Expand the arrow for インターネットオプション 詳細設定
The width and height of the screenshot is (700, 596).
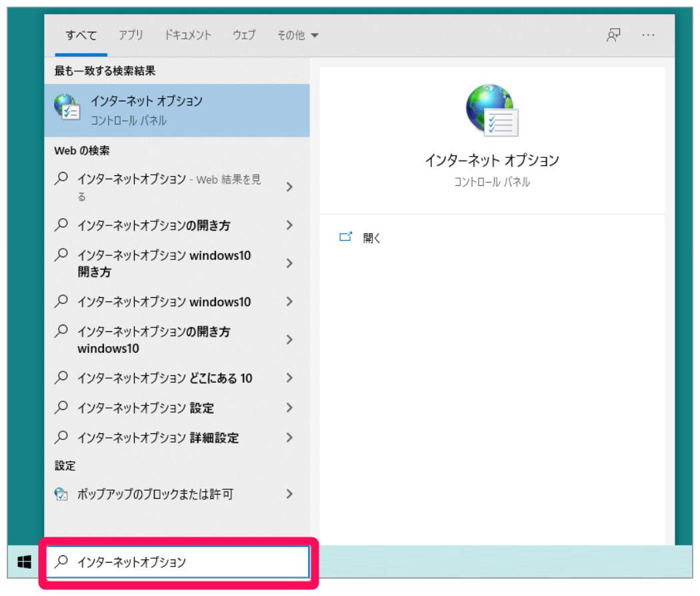point(289,437)
